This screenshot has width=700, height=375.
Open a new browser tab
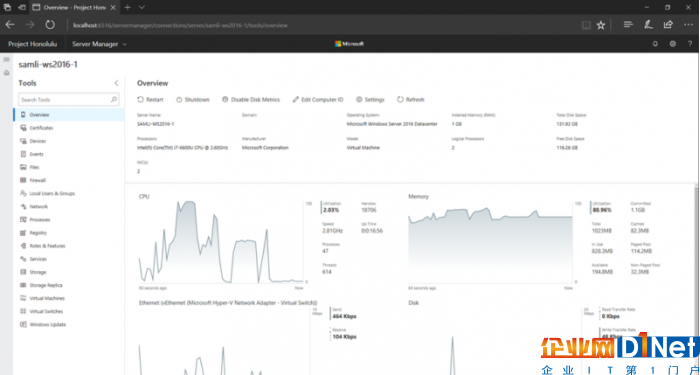click(127, 8)
